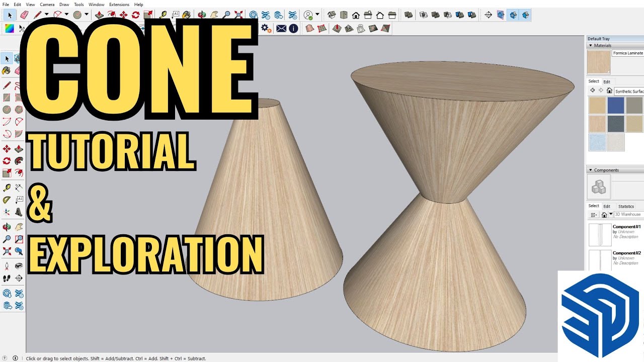Switch to Iso standard view

coord(332,15)
